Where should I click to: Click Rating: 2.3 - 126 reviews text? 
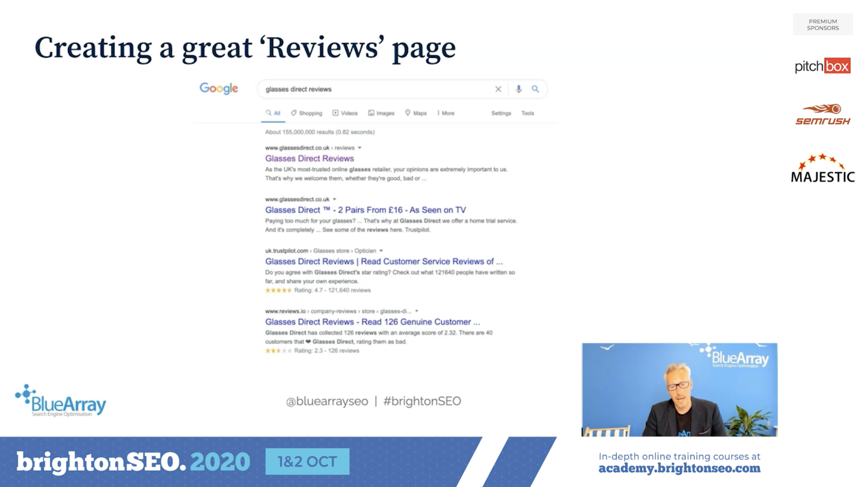tap(326, 351)
